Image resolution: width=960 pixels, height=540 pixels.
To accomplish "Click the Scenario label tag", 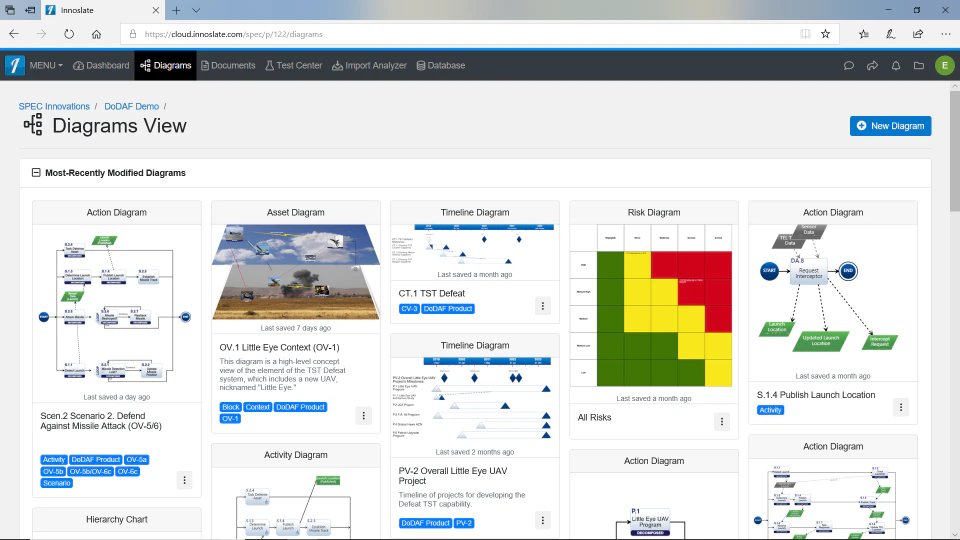I will (57, 483).
